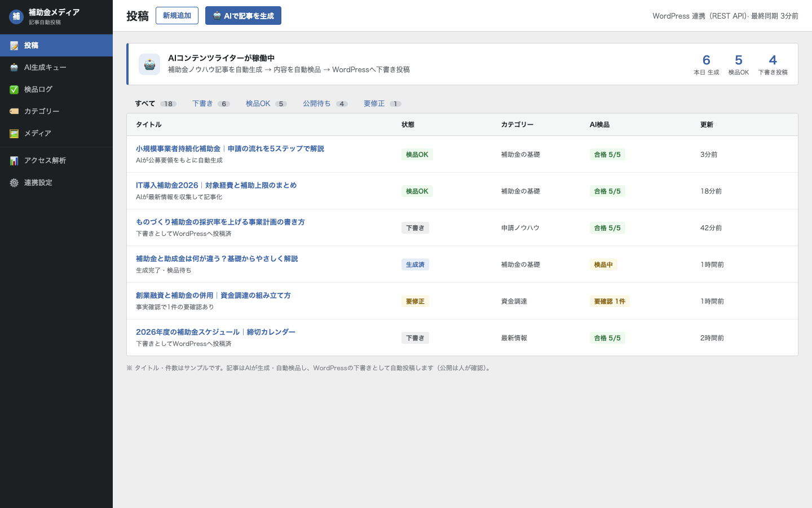Select the 下書き 6 filter tab

(x=211, y=104)
